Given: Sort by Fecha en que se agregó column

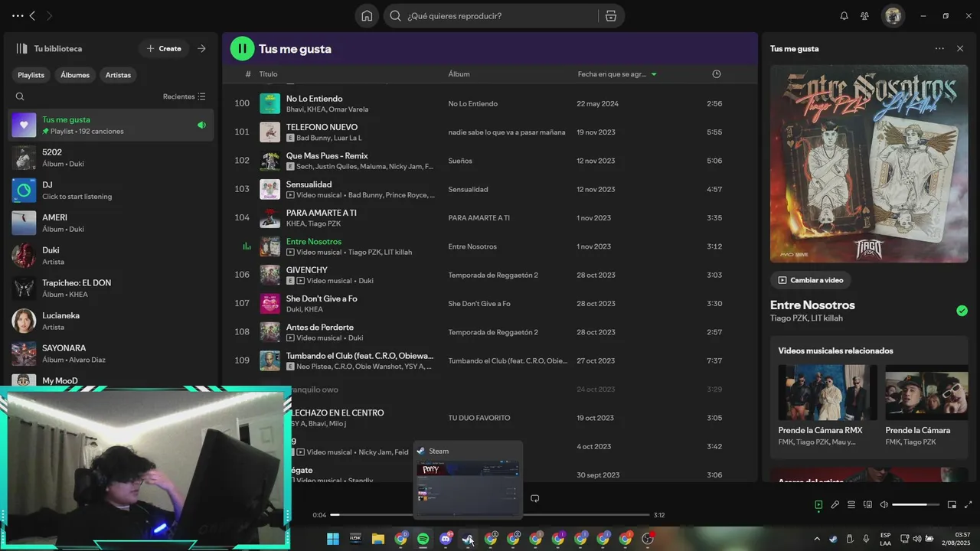Looking at the screenshot, I should (617, 74).
